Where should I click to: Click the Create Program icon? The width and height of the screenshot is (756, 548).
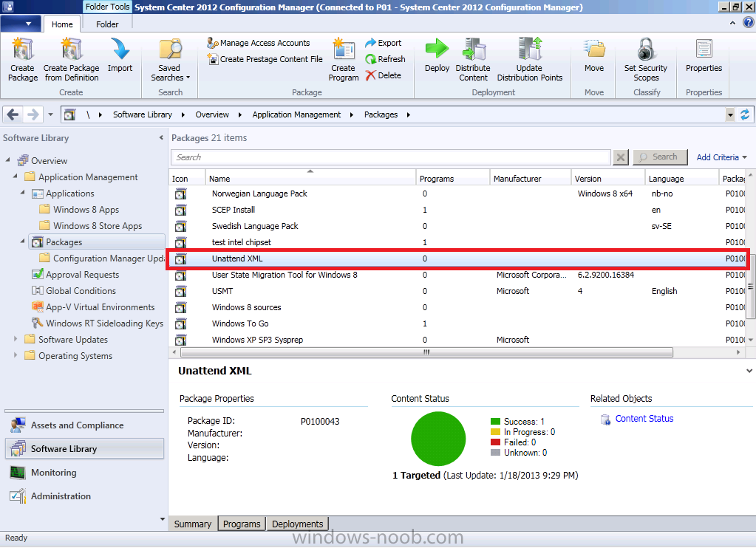coord(344,49)
